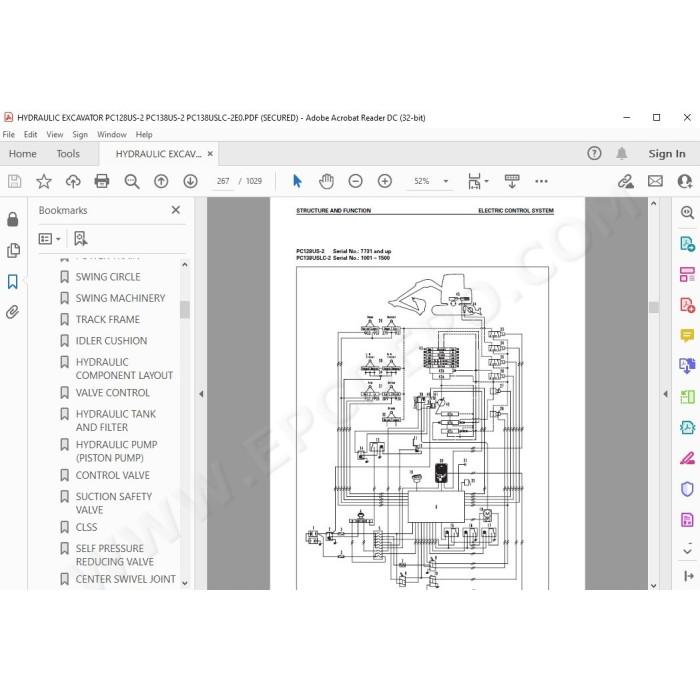Open the Comment tool in the right pane
The height and width of the screenshot is (700, 700).
[687, 335]
